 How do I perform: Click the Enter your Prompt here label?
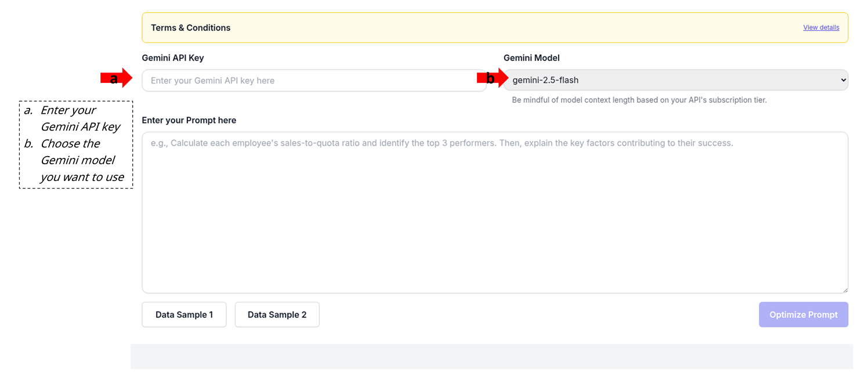(189, 120)
